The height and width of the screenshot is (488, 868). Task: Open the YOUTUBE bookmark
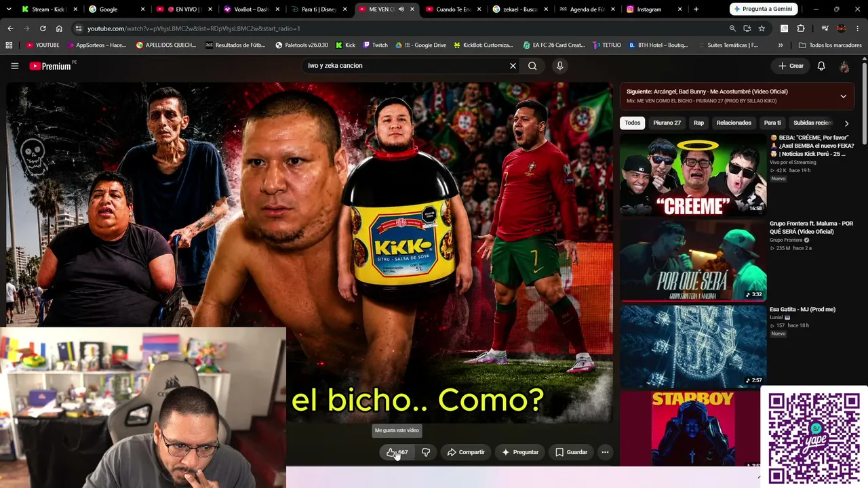tap(43, 45)
